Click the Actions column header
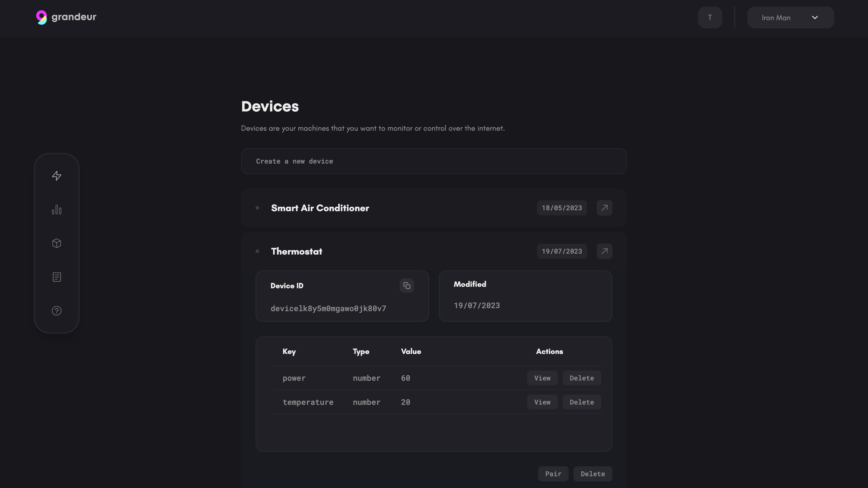The height and width of the screenshot is (488, 868). (x=549, y=351)
